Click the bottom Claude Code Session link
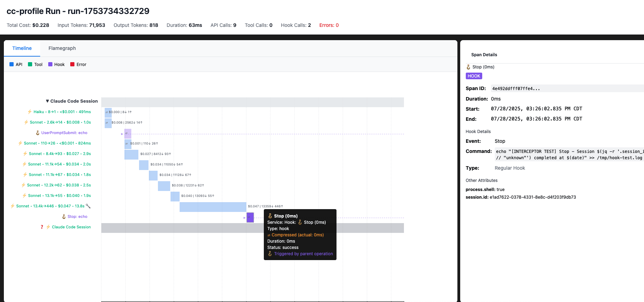 coord(71,227)
